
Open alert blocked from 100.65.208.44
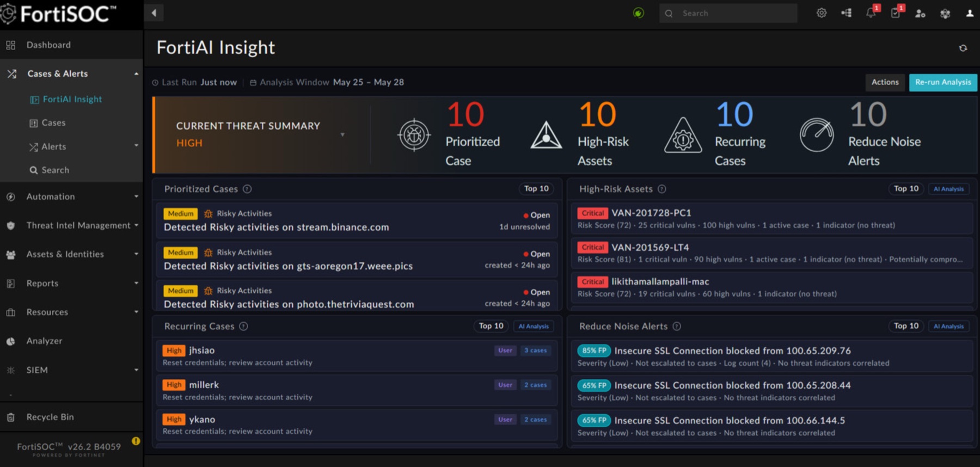(772, 391)
